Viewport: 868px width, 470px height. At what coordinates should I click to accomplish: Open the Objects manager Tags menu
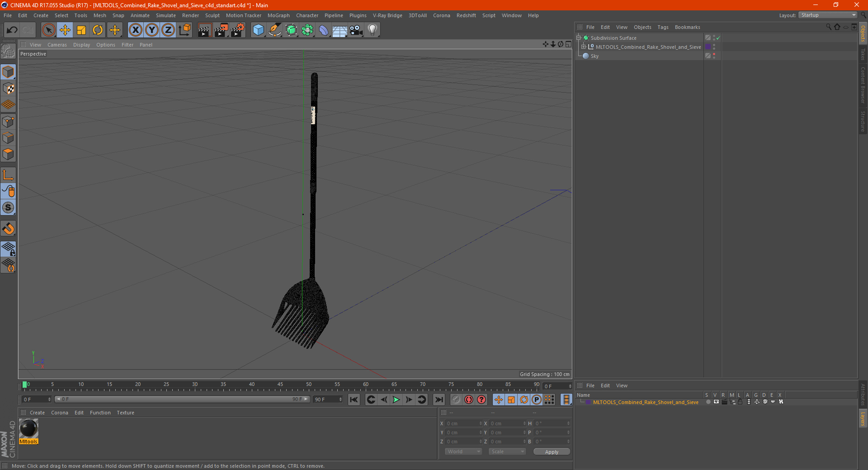click(x=663, y=27)
